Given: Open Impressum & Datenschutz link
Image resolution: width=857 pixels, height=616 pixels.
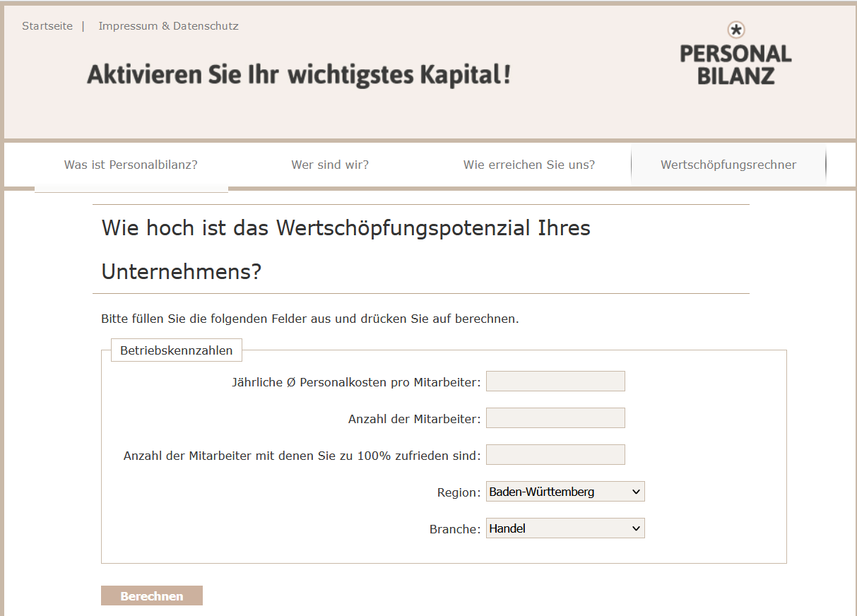Looking at the screenshot, I should pyautogui.click(x=168, y=26).
